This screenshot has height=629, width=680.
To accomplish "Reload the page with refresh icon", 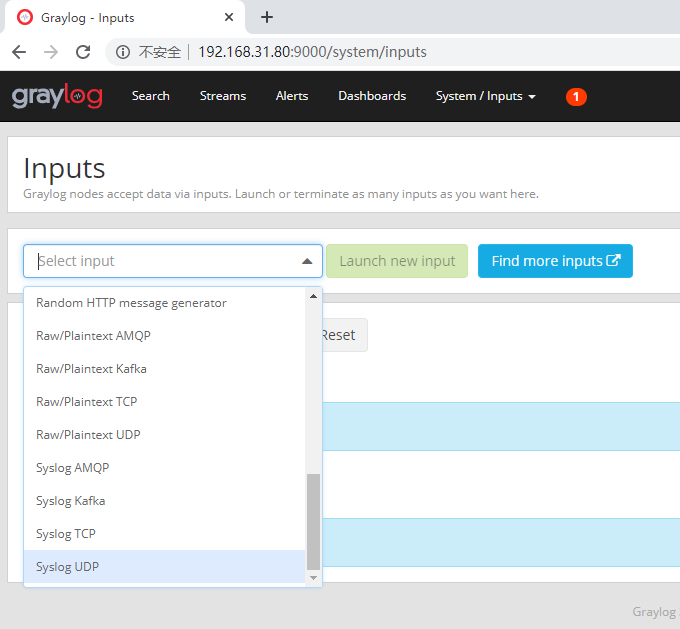I will click(83, 52).
